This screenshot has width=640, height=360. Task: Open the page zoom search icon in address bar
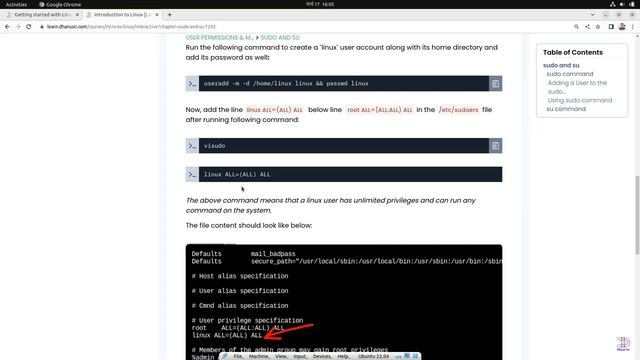576,27
